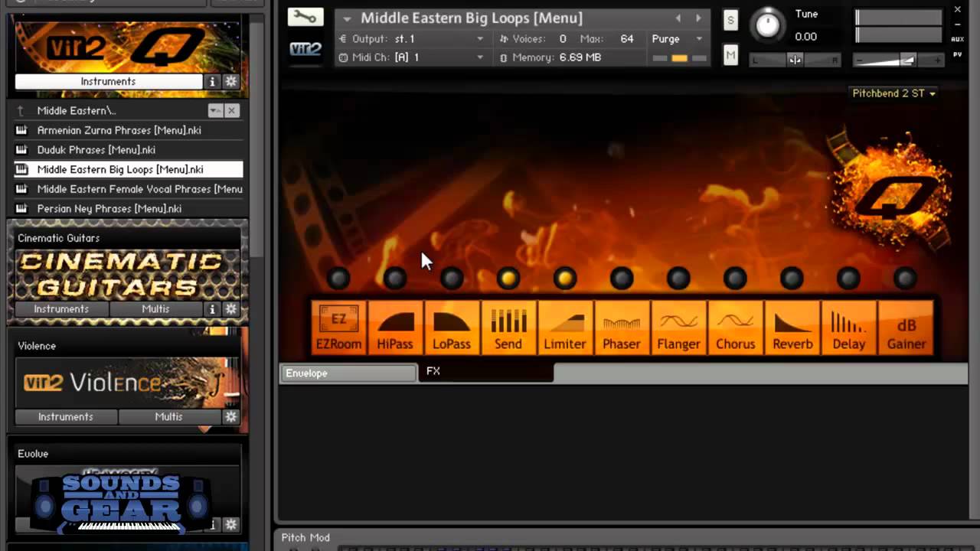980x551 pixels.
Task: Open the dB Gainer effect
Action: (906, 327)
